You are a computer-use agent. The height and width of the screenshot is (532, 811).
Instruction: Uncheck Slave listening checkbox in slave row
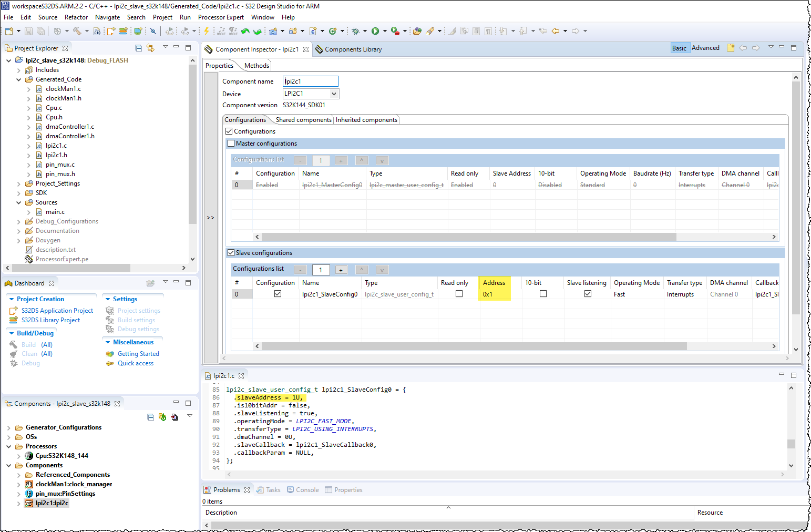(588, 294)
